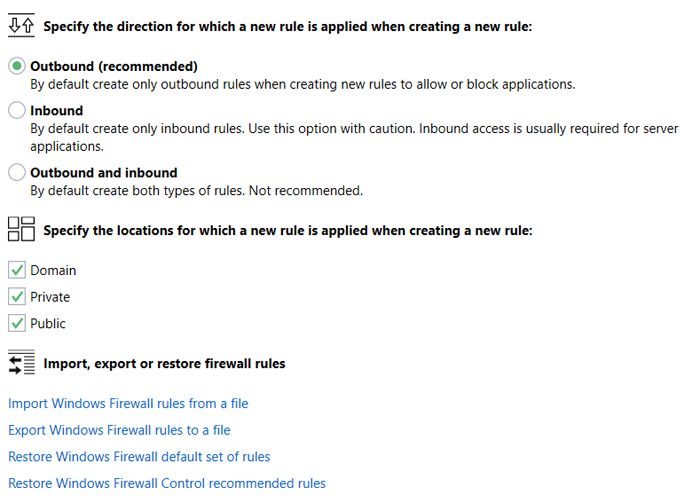The image size is (700, 503).
Task: Click the import/export rules list icon
Action: coord(21,363)
